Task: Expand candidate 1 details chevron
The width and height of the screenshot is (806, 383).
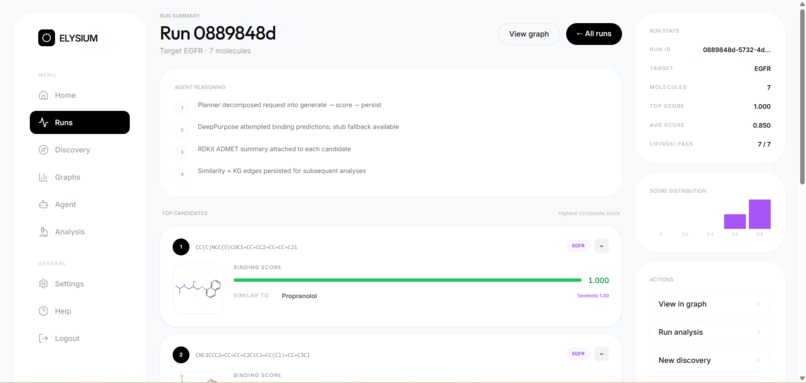Action: (x=601, y=246)
